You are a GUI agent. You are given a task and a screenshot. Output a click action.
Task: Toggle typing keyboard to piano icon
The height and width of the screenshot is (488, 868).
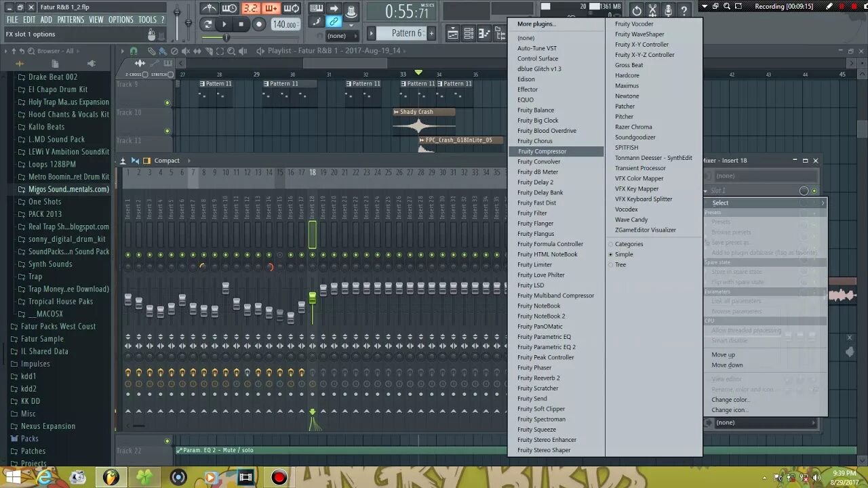coord(316,9)
